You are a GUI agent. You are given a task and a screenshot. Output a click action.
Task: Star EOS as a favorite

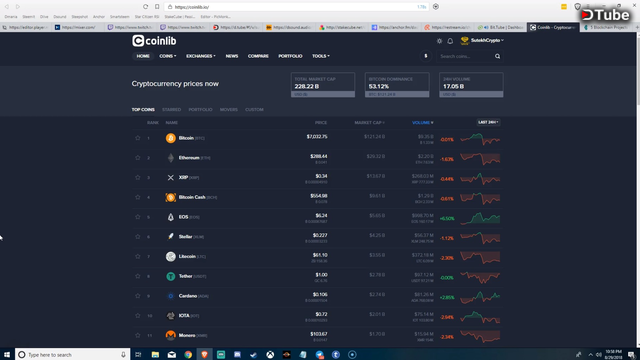pyautogui.click(x=138, y=217)
